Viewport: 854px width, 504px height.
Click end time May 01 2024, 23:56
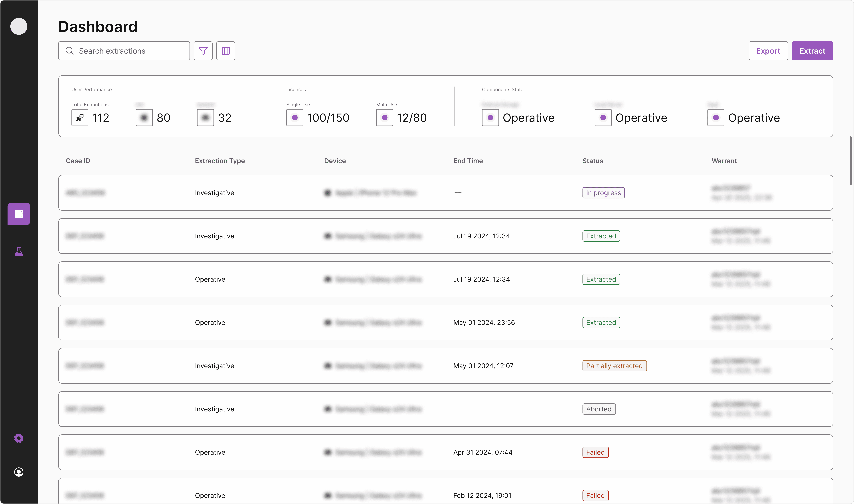coord(484,323)
